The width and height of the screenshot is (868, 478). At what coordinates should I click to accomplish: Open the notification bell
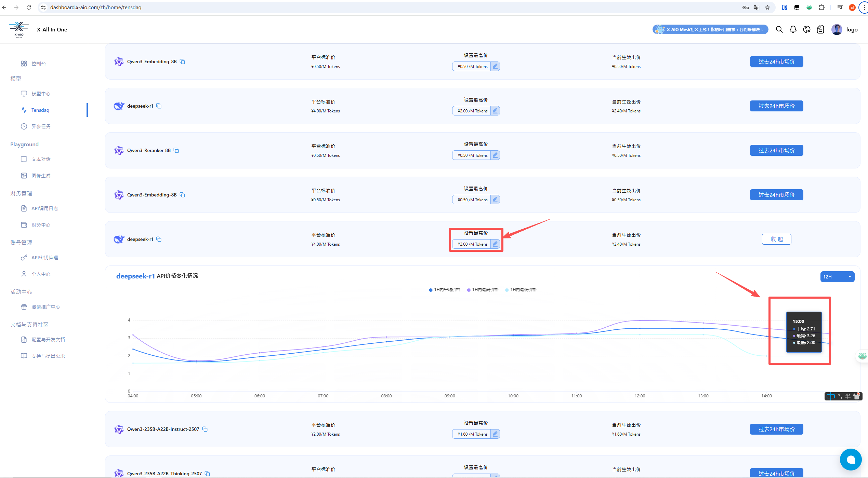coord(793,29)
